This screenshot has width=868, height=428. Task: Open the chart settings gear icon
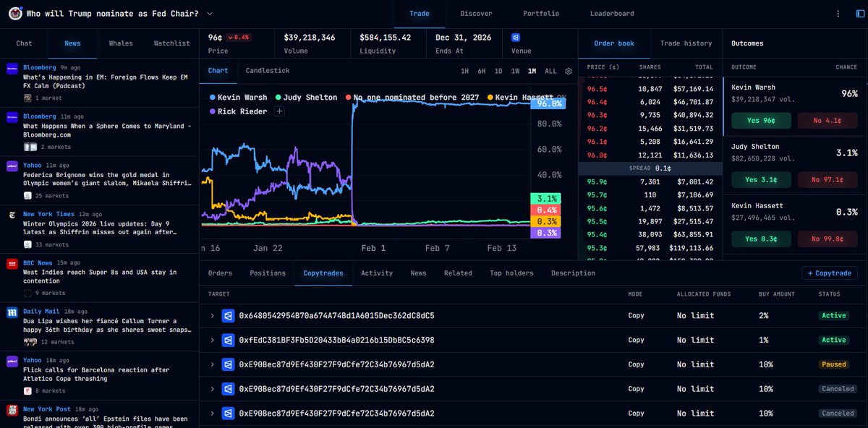(x=569, y=71)
